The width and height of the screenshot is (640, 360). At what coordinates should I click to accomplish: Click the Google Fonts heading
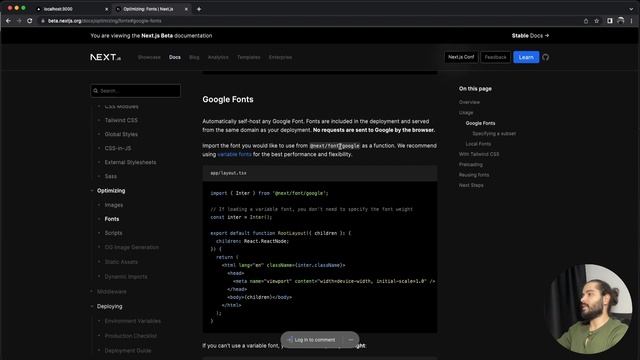pos(228,99)
